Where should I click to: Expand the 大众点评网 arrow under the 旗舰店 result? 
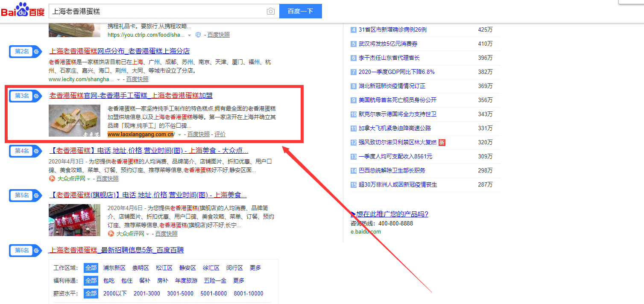pos(148,234)
